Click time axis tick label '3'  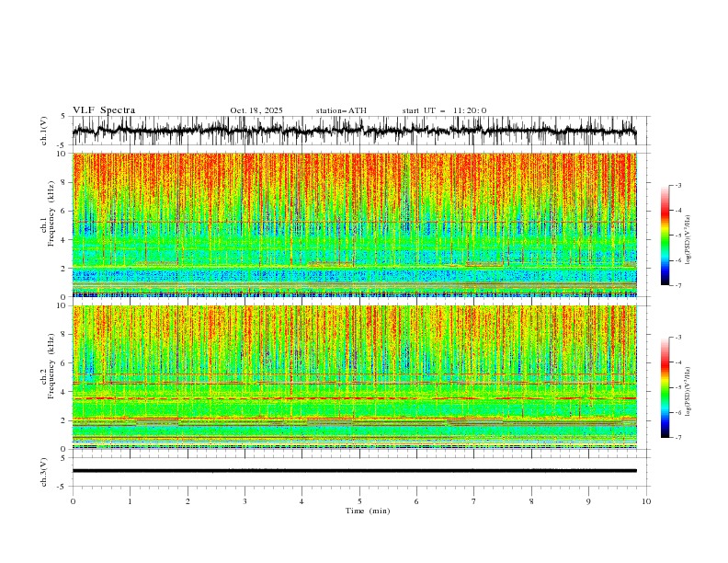pyautogui.click(x=245, y=501)
